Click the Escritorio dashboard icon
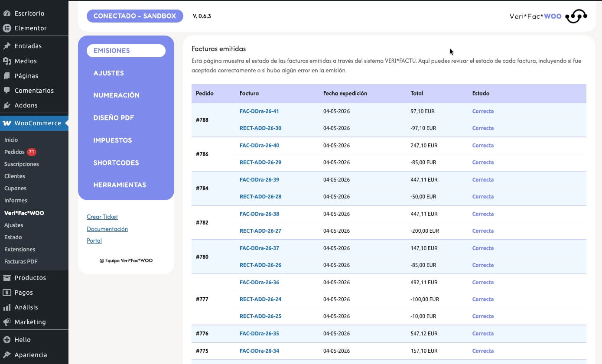602x364 pixels. coord(7,13)
